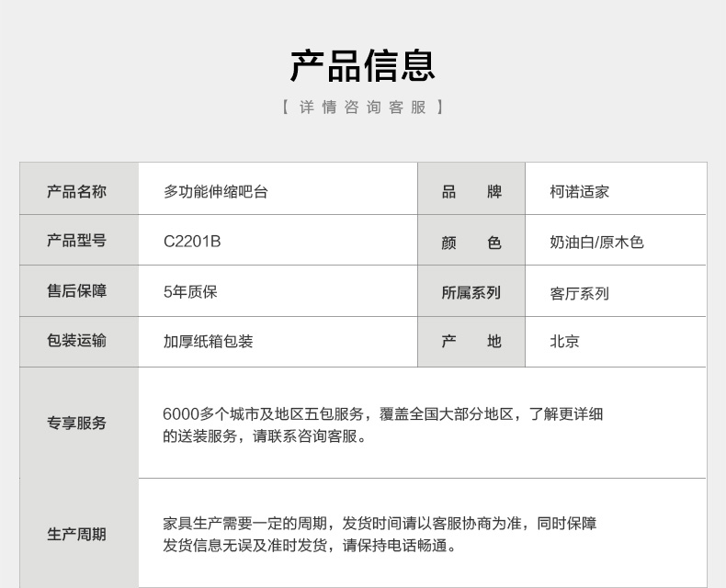The image size is (726, 588).
Task: Select the 北京 origin value
Action: (x=564, y=341)
